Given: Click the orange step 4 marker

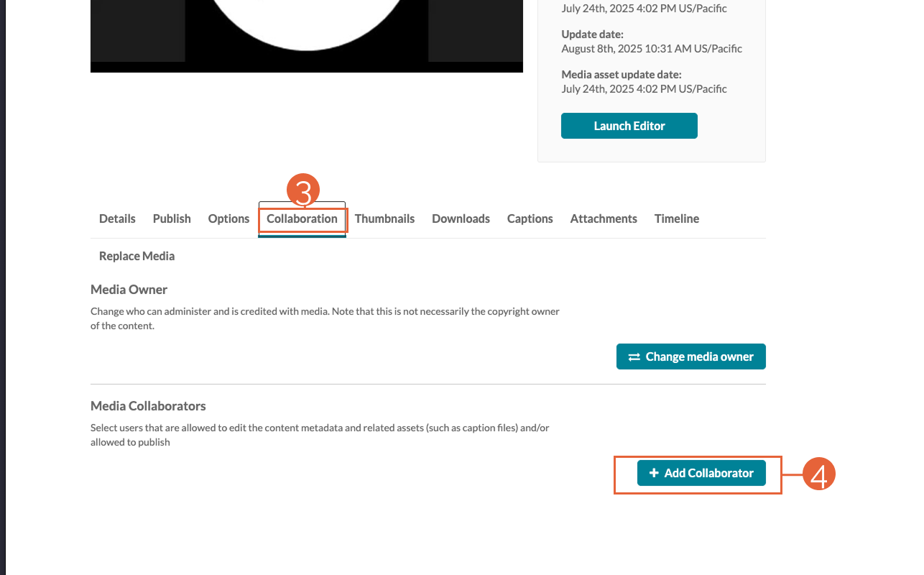Looking at the screenshot, I should (818, 474).
